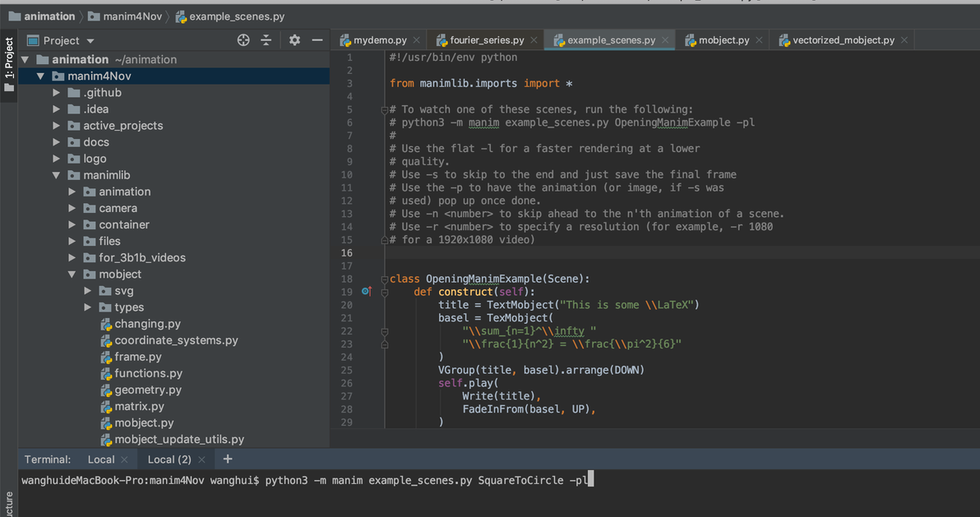
Task: Hide the Project panel with minus icon
Action: pyautogui.click(x=317, y=40)
